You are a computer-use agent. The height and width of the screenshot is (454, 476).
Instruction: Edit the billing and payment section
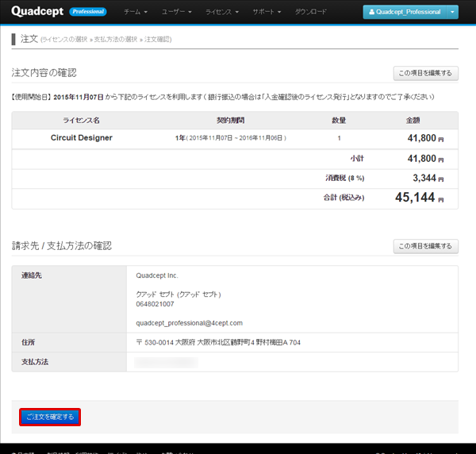point(425,246)
